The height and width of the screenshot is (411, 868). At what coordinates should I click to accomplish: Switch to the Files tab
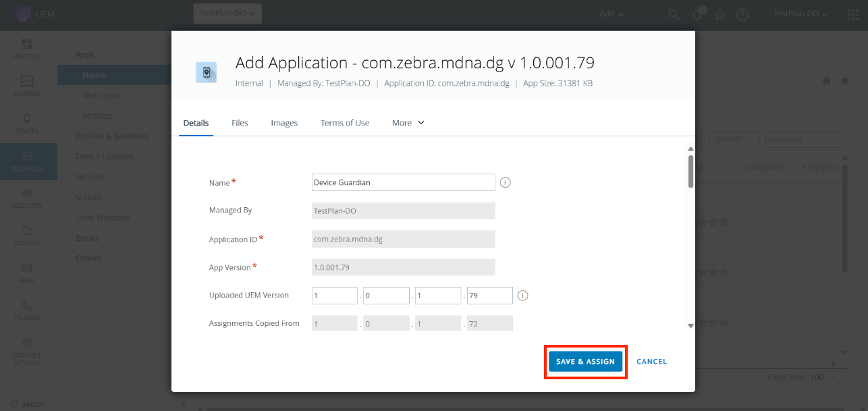click(x=240, y=123)
